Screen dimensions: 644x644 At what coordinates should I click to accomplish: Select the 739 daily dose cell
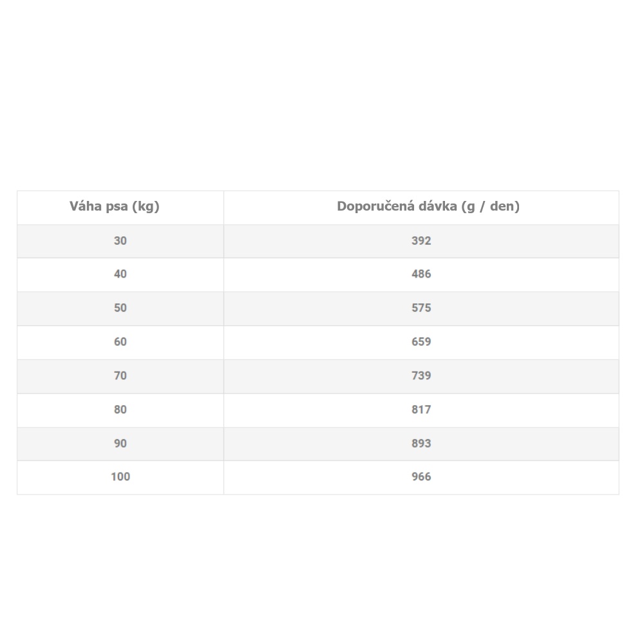pyautogui.click(x=421, y=375)
